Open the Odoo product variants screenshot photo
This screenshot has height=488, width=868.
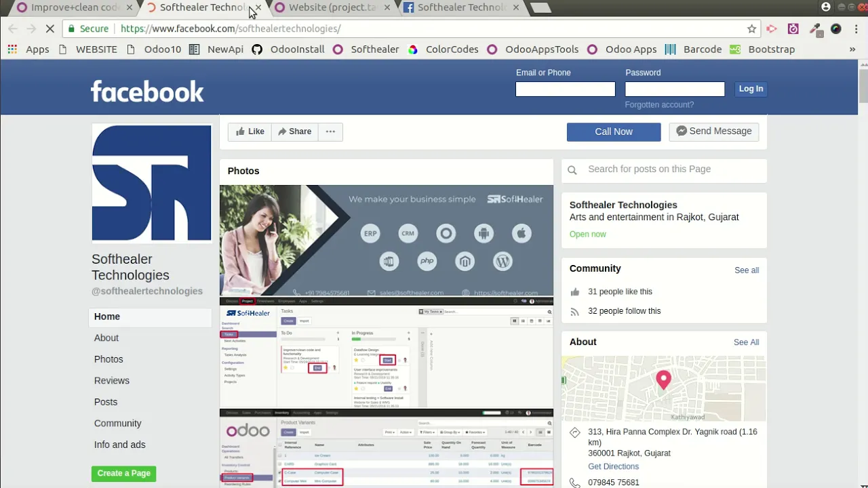[387, 447]
